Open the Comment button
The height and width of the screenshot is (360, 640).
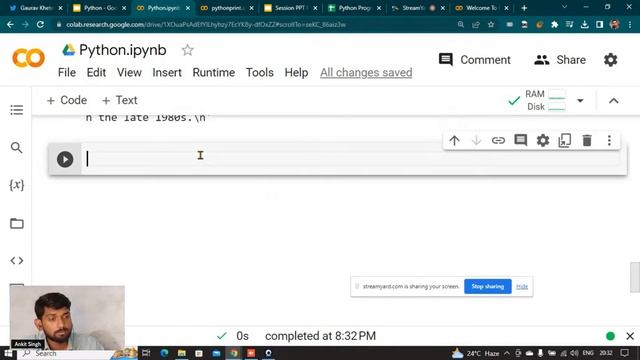474,60
